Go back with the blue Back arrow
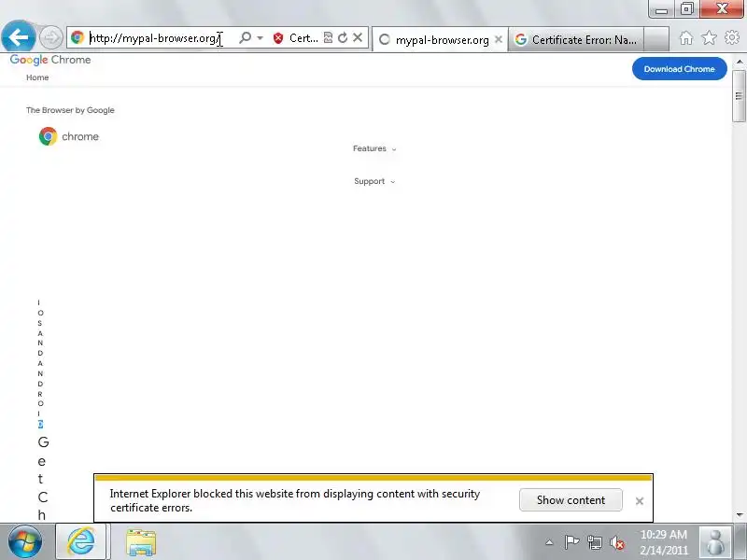 pos(19,36)
